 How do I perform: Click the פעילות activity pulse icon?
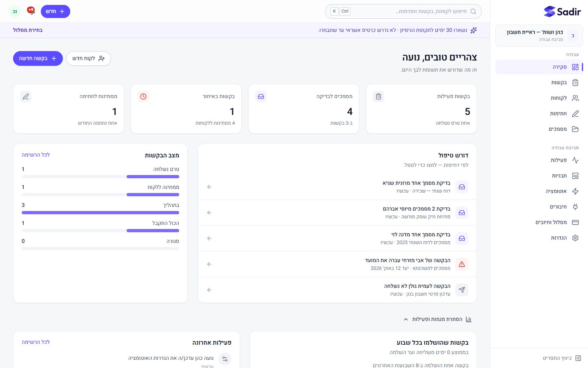575,160
